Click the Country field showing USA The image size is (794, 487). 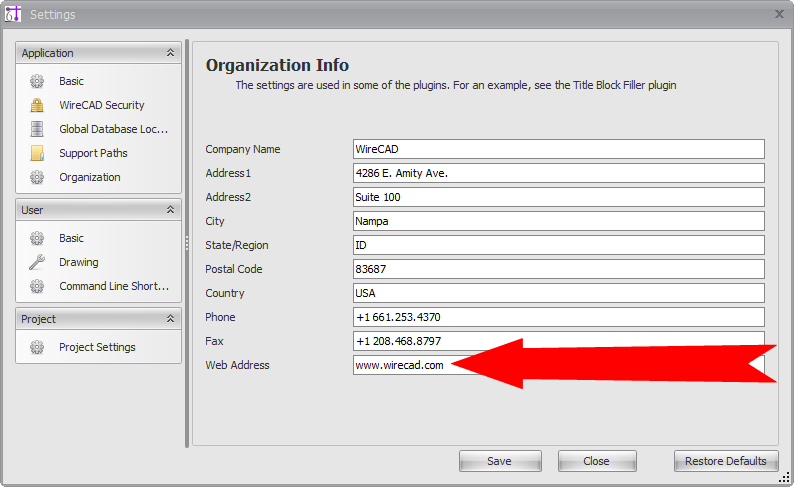pyautogui.click(x=559, y=293)
